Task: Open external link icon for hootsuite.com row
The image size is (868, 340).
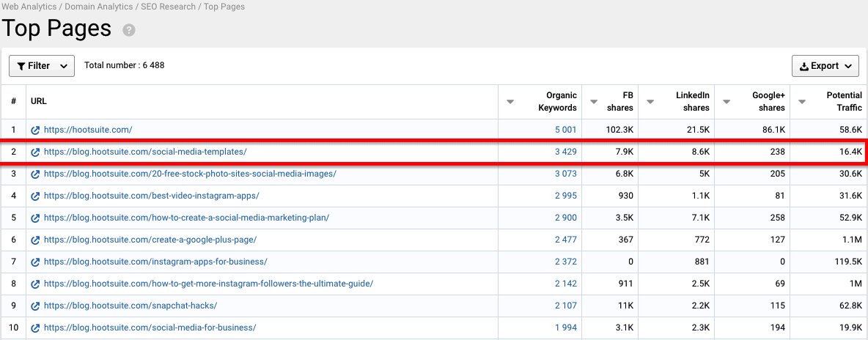Action: coord(35,130)
